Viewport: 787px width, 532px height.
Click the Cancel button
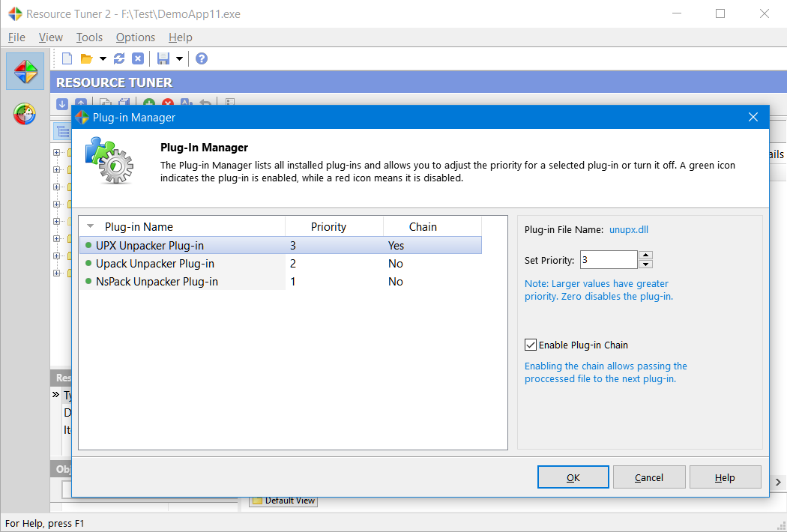649,477
